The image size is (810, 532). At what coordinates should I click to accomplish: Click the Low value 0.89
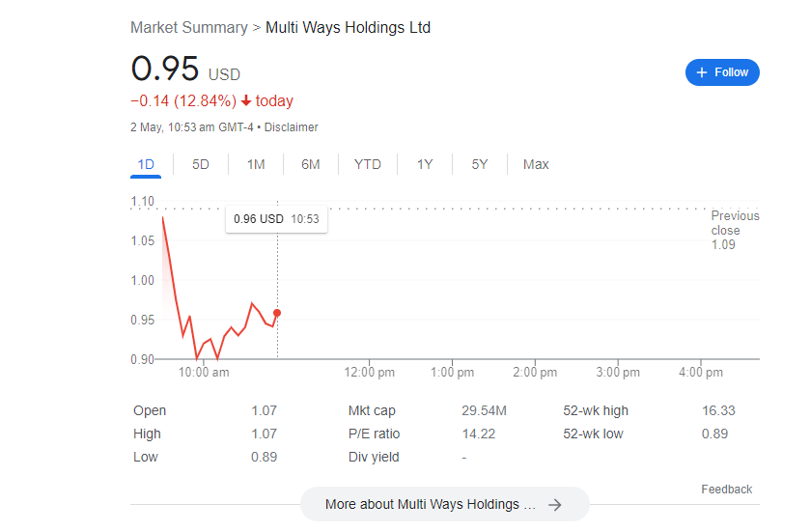coord(264,457)
